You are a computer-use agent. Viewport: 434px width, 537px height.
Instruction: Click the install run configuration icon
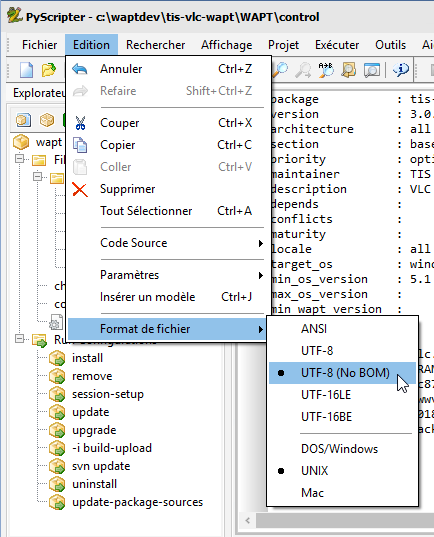tap(57, 358)
